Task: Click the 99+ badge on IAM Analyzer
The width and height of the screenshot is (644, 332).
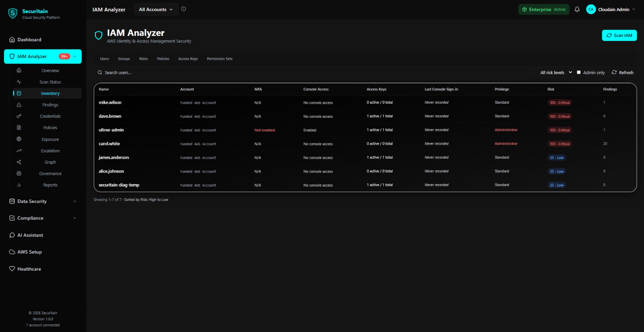Action: 64,56
